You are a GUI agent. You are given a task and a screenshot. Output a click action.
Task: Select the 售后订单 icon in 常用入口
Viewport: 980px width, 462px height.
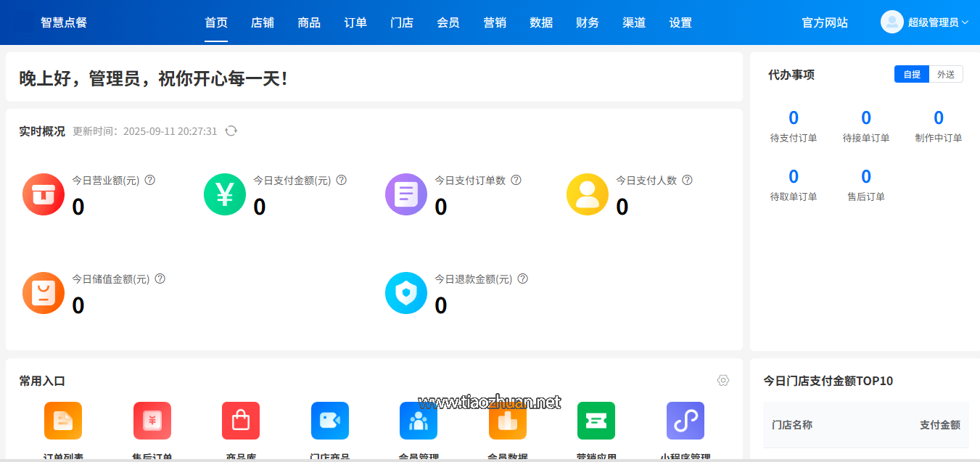(152, 421)
